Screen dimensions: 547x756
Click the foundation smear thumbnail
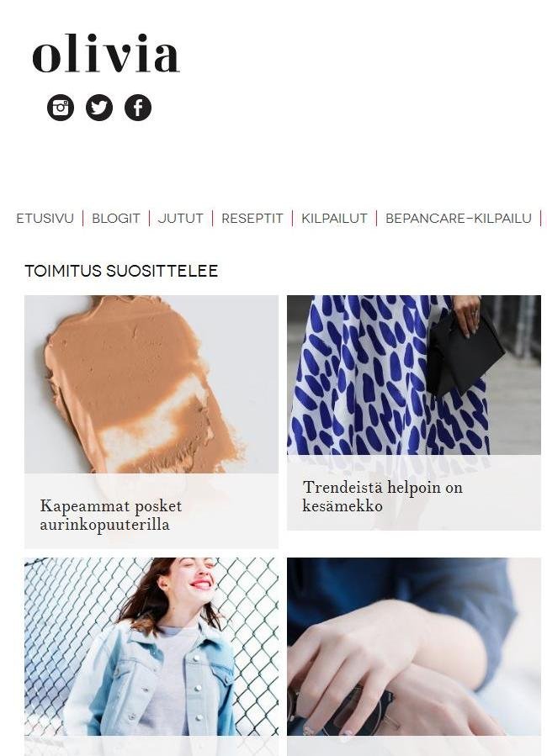(151, 384)
